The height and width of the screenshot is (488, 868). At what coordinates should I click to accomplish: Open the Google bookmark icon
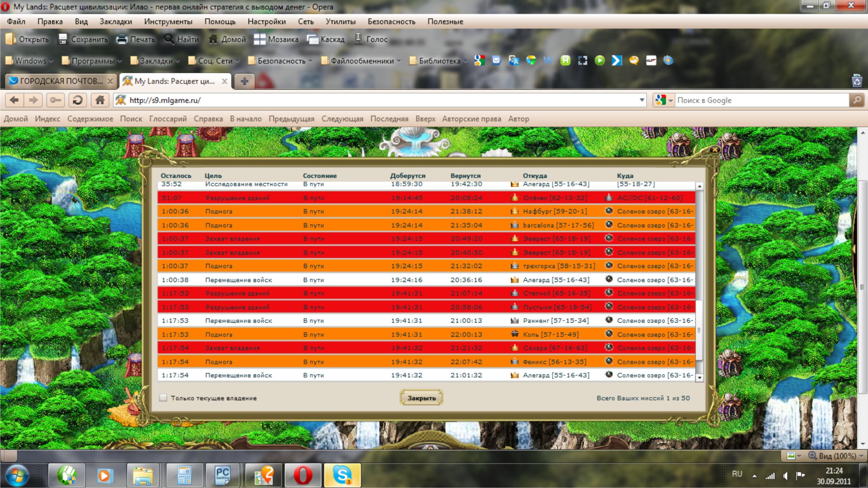pyautogui.click(x=479, y=60)
